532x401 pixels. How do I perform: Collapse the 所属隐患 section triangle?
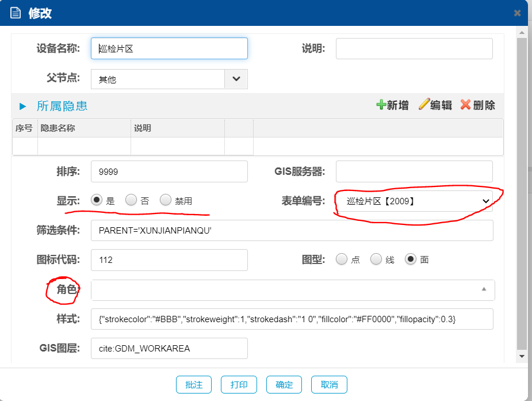point(23,106)
